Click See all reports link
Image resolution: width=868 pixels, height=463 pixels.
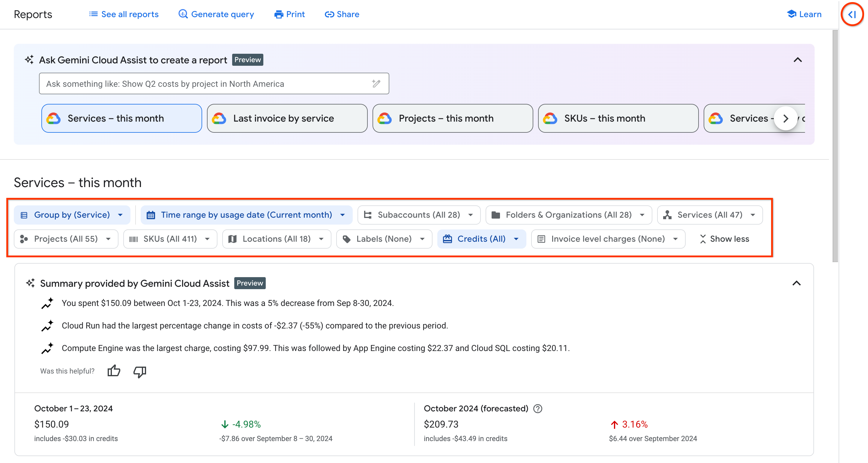point(124,14)
